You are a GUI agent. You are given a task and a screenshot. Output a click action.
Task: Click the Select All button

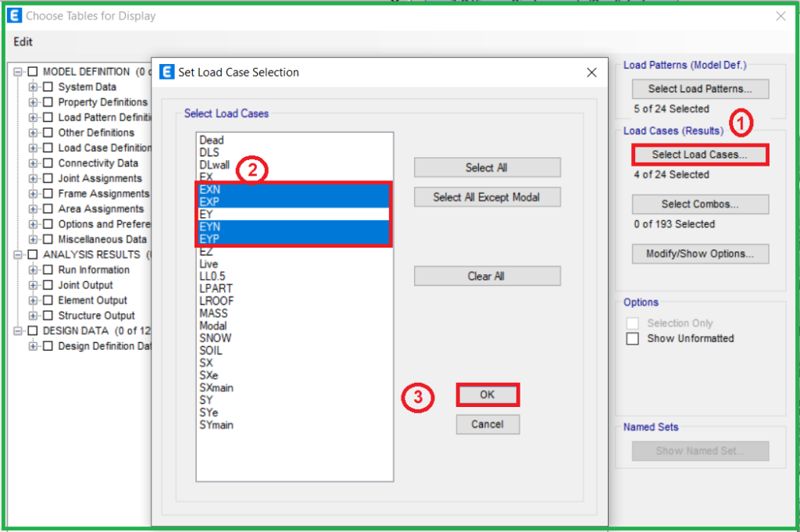pos(487,167)
